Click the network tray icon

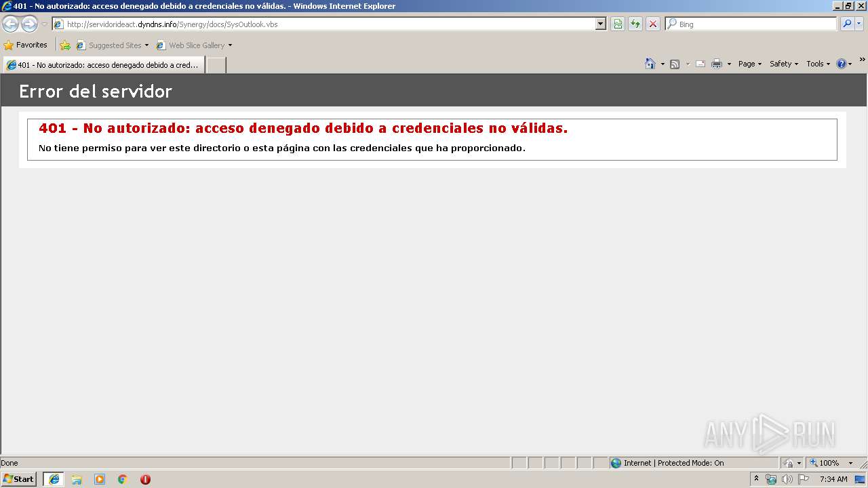click(771, 479)
